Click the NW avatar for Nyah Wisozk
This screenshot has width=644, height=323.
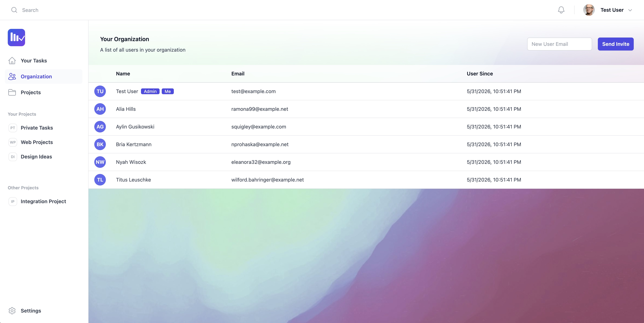100,162
